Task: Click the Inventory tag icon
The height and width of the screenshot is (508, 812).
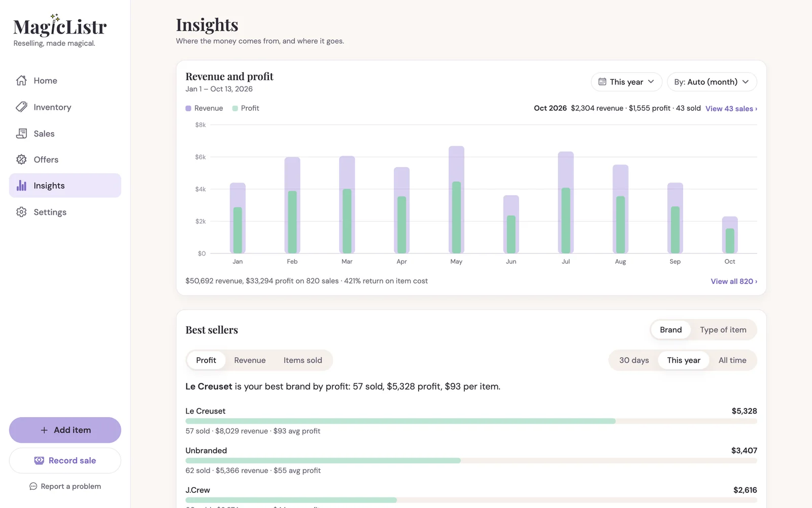Action: point(21,107)
